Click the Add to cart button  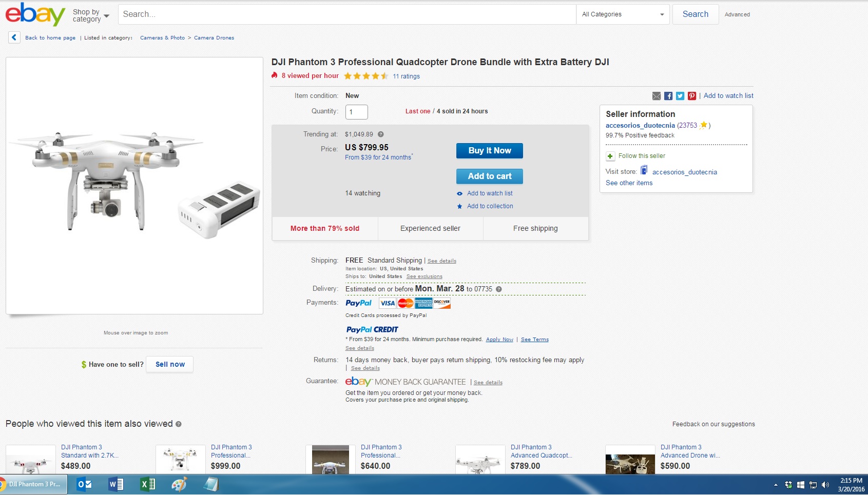coord(490,176)
